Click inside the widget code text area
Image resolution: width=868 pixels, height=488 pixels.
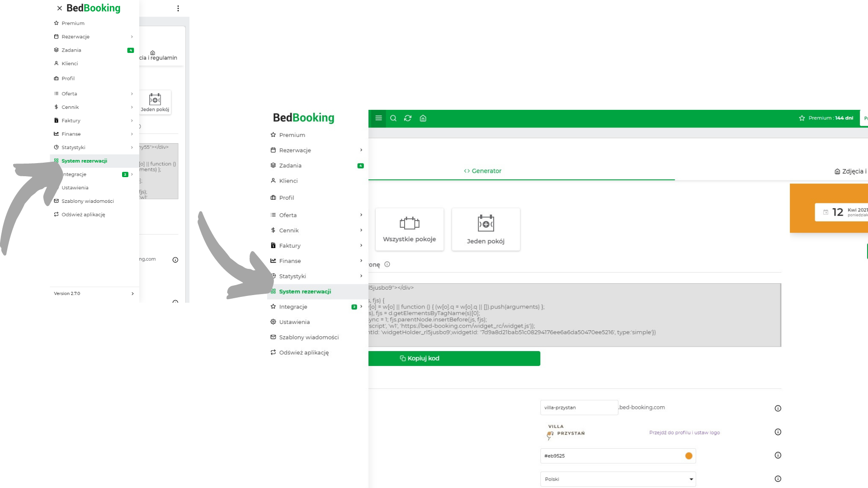pyautogui.click(x=575, y=315)
